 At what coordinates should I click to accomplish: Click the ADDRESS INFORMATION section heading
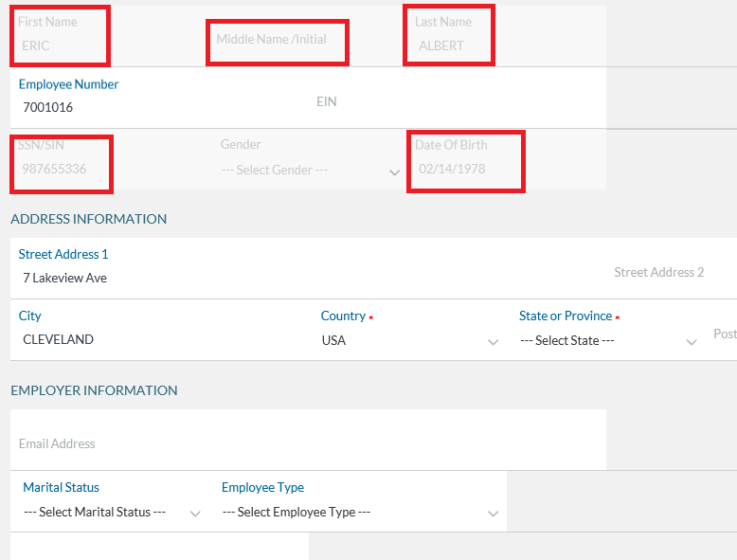pyautogui.click(x=88, y=219)
